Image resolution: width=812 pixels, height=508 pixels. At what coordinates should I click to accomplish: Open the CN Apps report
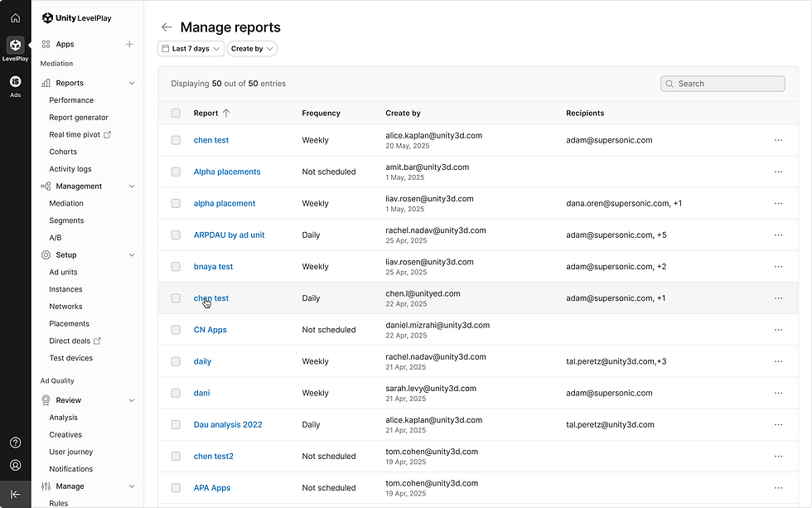coord(210,330)
